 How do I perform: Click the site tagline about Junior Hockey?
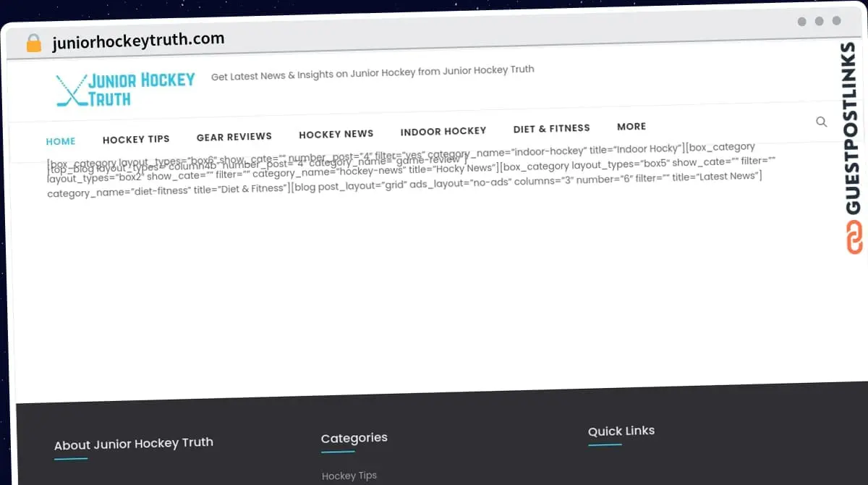373,73
